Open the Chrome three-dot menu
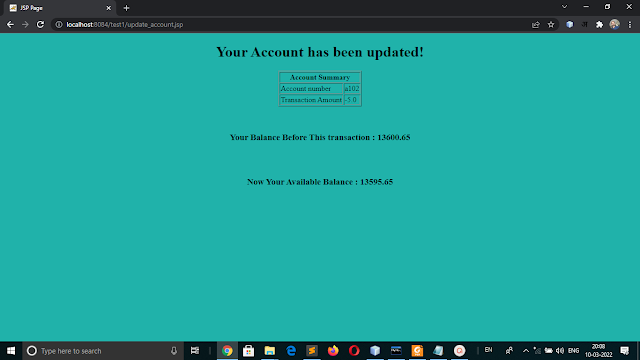The height and width of the screenshot is (360, 640). coord(630,24)
